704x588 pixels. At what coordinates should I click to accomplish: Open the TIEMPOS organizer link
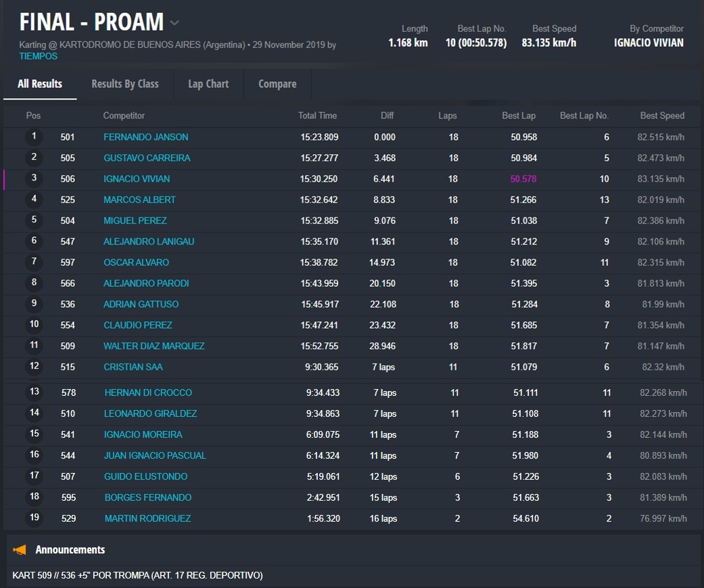coord(39,56)
